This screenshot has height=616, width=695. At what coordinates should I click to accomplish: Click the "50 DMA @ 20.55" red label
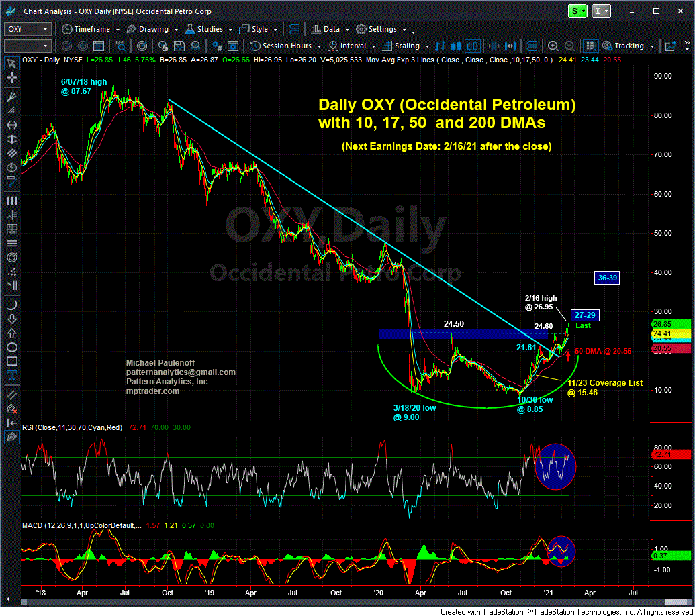pos(603,351)
